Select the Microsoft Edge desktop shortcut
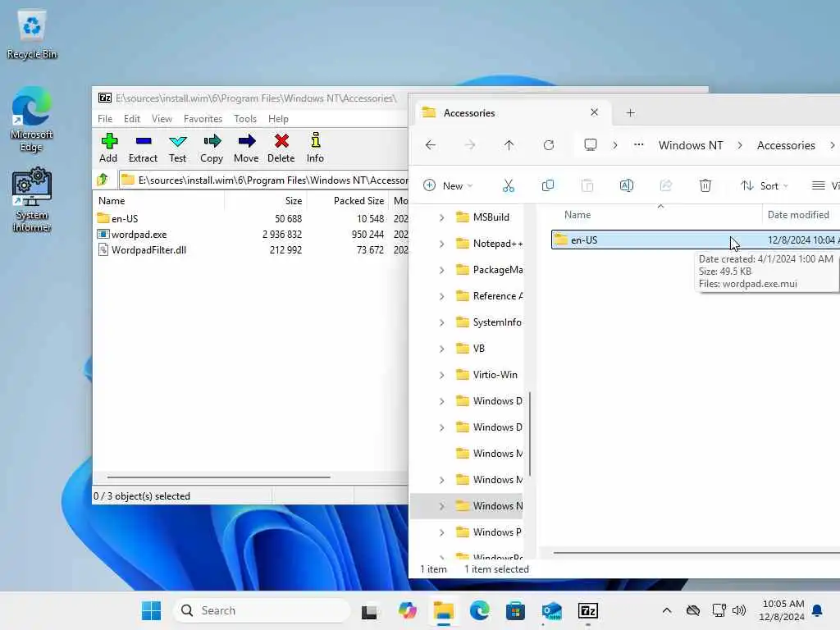Screen dimensions: 840x630 pos(32,120)
